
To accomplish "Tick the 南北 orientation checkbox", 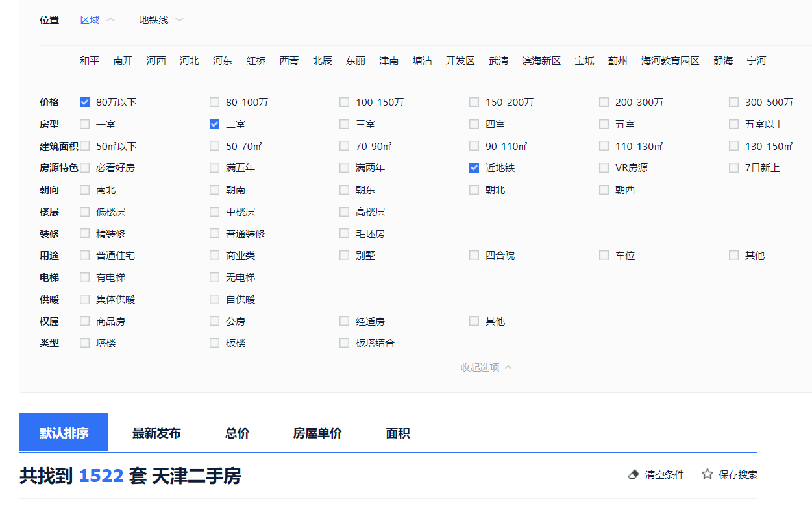I will [84, 190].
